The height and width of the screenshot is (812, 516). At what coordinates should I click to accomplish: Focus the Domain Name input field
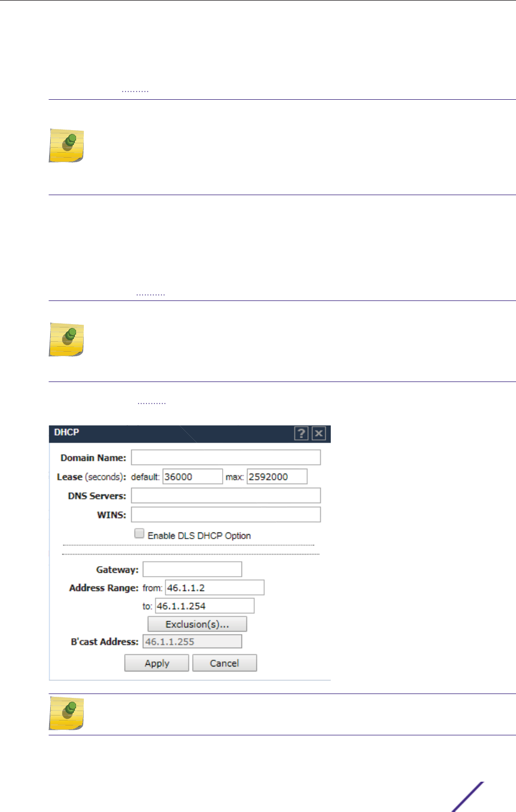click(x=226, y=458)
